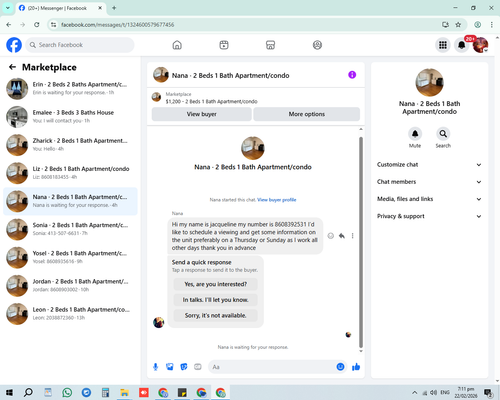Open the notifications bell
Screen dimensions: 500x400
(462, 45)
